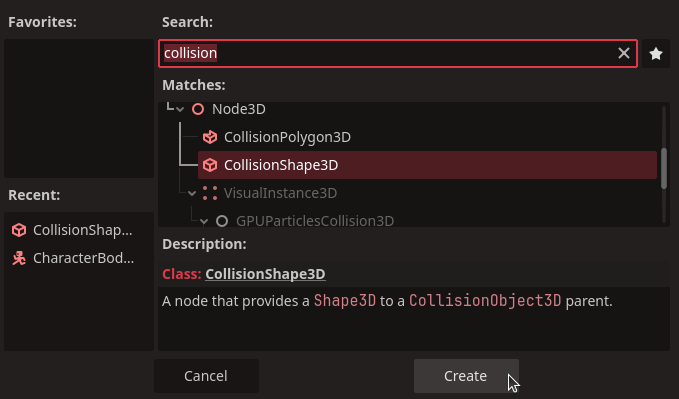
Task: Select the GPUParticlesCollision3D entry
Action: pos(315,221)
